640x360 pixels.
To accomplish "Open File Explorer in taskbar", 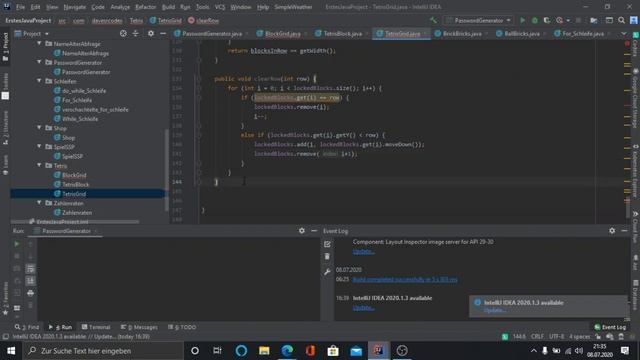I will [264, 351].
